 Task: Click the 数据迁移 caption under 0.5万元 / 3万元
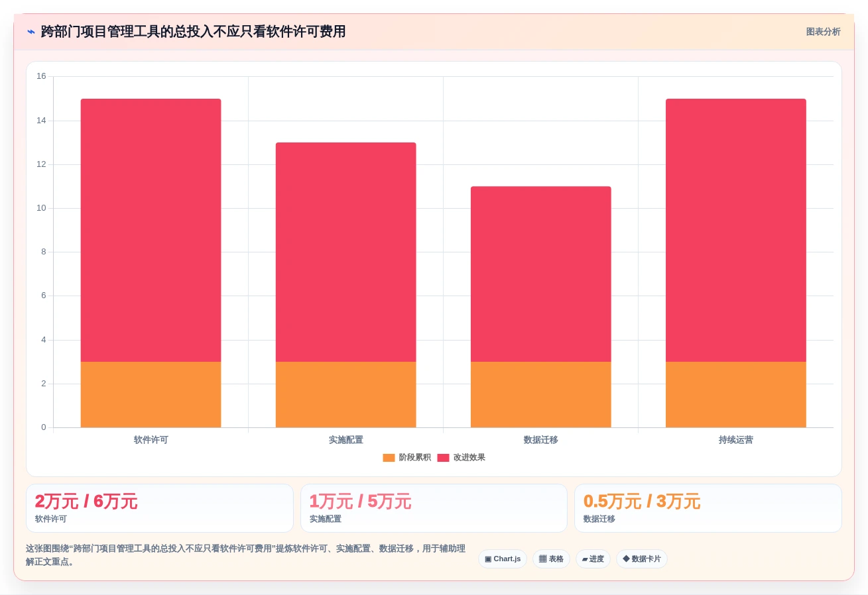point(599,519)
